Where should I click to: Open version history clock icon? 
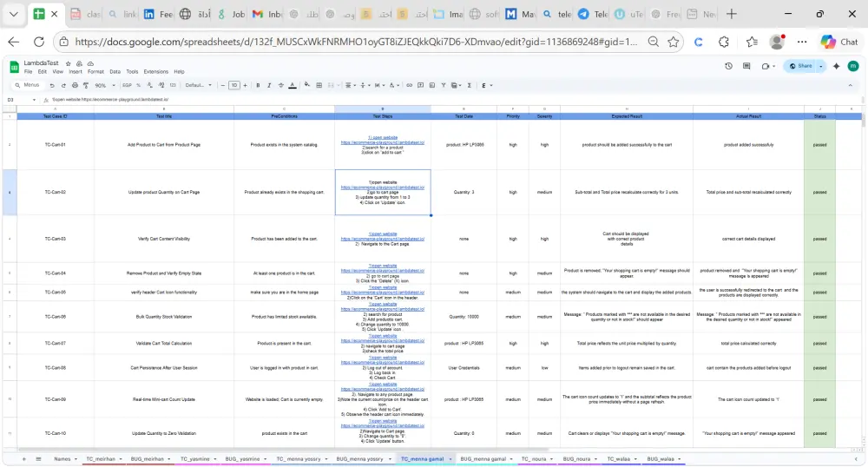click(x=728, y=66)
